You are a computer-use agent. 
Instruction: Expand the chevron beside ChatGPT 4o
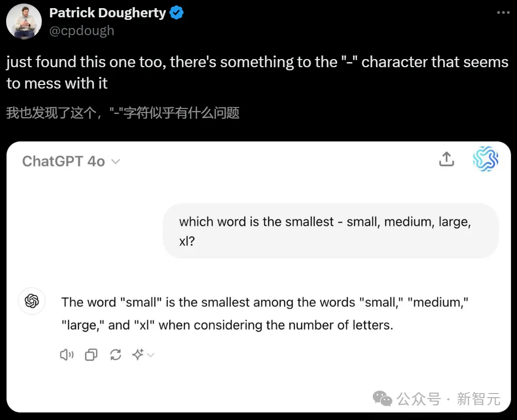pyautogui.click(x=116, y=162)
